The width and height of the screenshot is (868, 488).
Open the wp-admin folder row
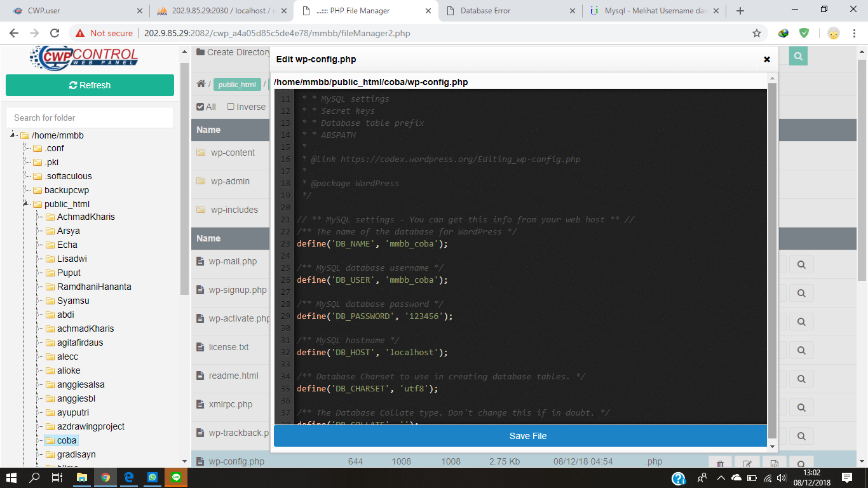231,181
